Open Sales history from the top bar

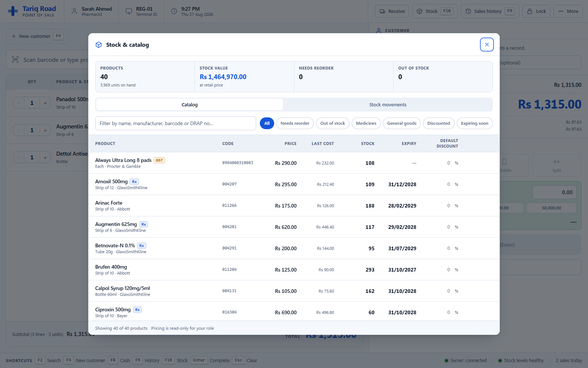pos(490,11)
